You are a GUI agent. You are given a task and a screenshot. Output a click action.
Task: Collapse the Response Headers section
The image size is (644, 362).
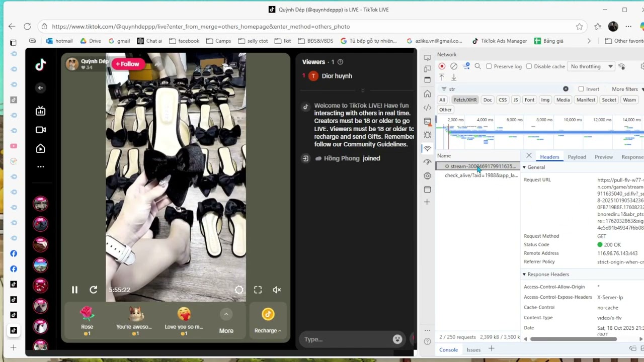click(524, 274)
